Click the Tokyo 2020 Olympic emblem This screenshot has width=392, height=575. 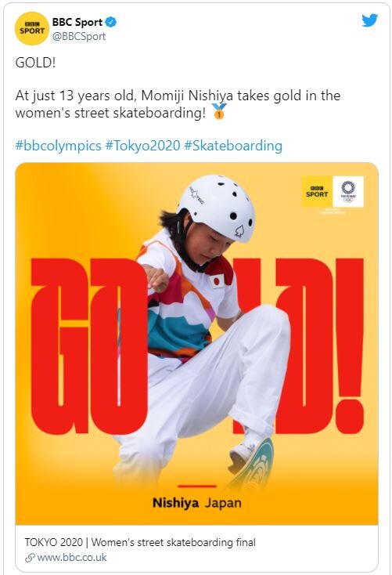click(348, 191)
